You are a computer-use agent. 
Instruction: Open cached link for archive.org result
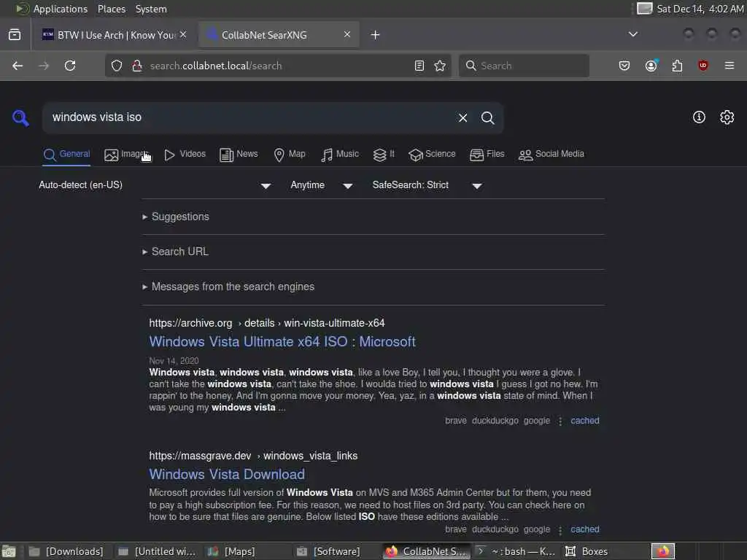(x=584, y=421)
